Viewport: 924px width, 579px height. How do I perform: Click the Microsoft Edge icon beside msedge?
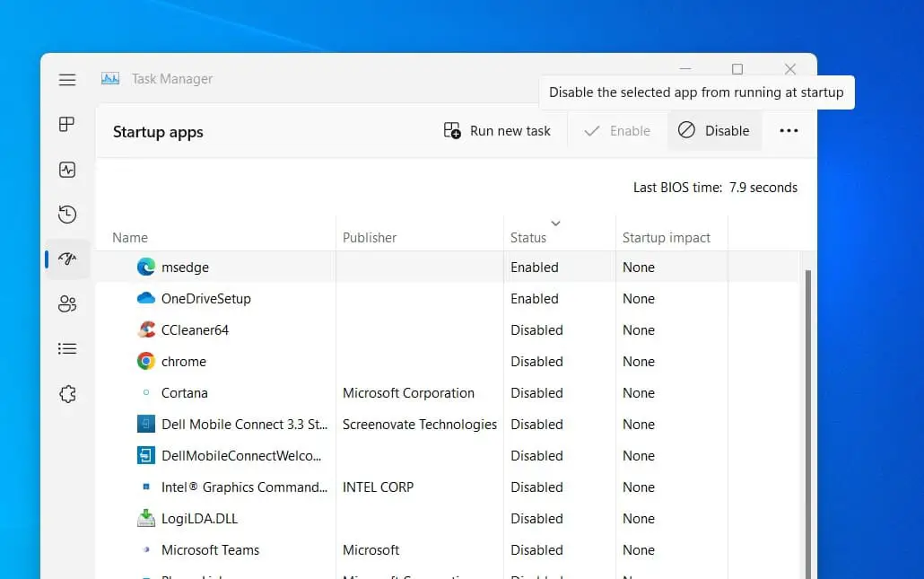146,267
